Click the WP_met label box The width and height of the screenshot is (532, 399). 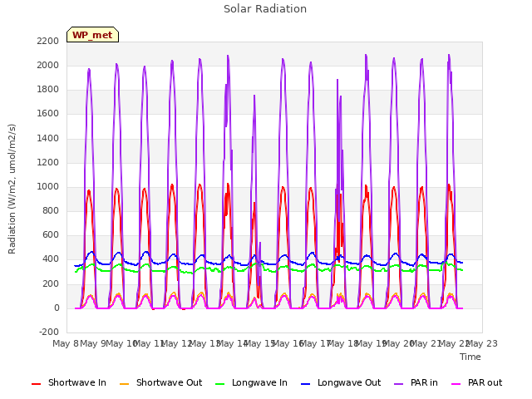pos(92,35)
